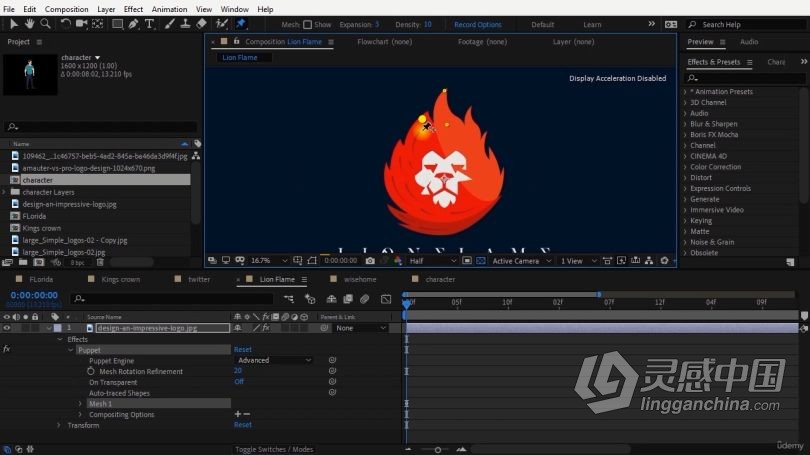Image resolution: width=810 pixels, height=455 pixels.
Task: Select the Puppet Pin tool
Action: (241, 24)
